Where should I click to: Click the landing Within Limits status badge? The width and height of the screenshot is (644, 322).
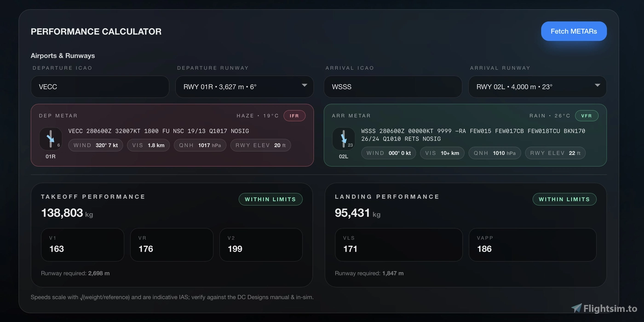click(x=564, y=199)
